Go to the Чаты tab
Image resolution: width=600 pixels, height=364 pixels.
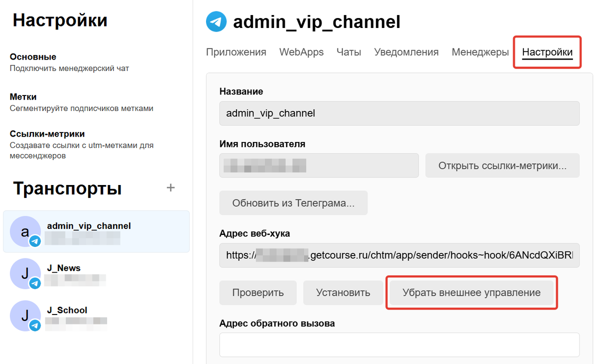point(349,52)
